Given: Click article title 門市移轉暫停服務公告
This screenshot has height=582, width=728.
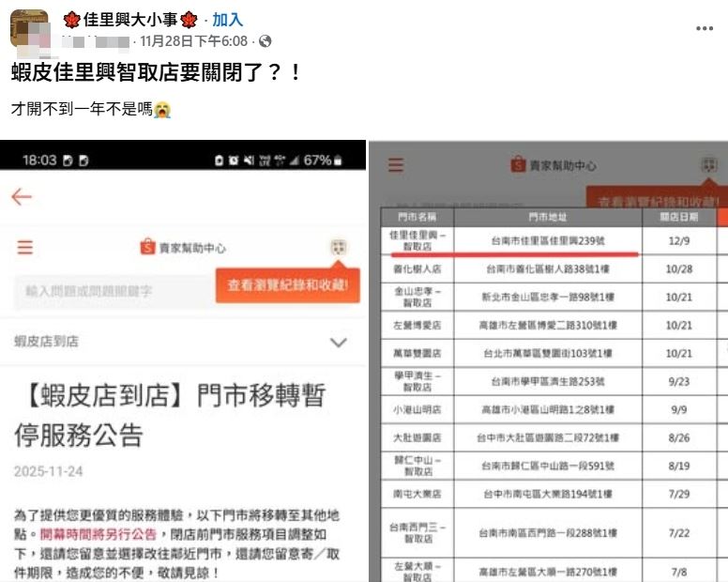Looking at the screenshot, I should (170, 415).
